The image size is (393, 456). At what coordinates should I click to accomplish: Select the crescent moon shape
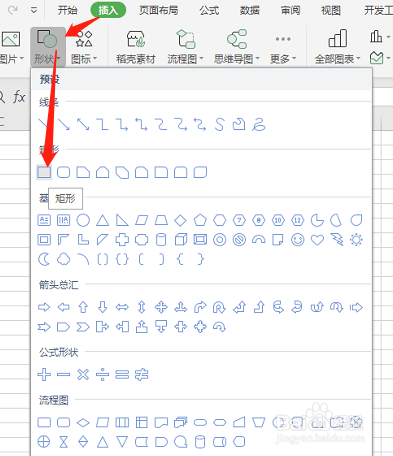(x=44, y=259)
